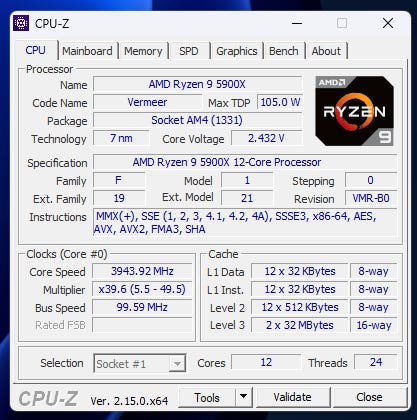Click the AMD Ryzen 9 logo image
The height and width of the screenshot is (420, 417).
(x=354, y=111)
